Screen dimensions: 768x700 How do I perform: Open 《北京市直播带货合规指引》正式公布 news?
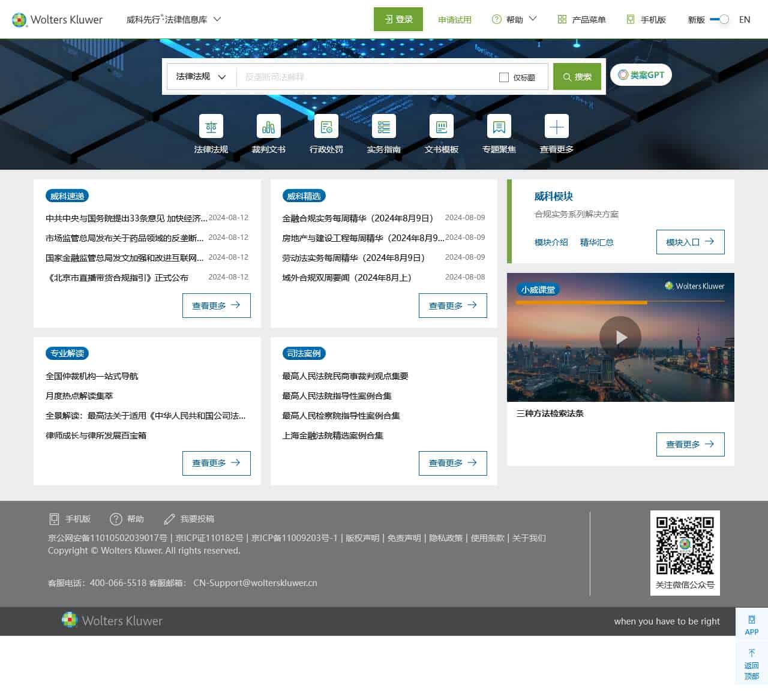point(117,278)
